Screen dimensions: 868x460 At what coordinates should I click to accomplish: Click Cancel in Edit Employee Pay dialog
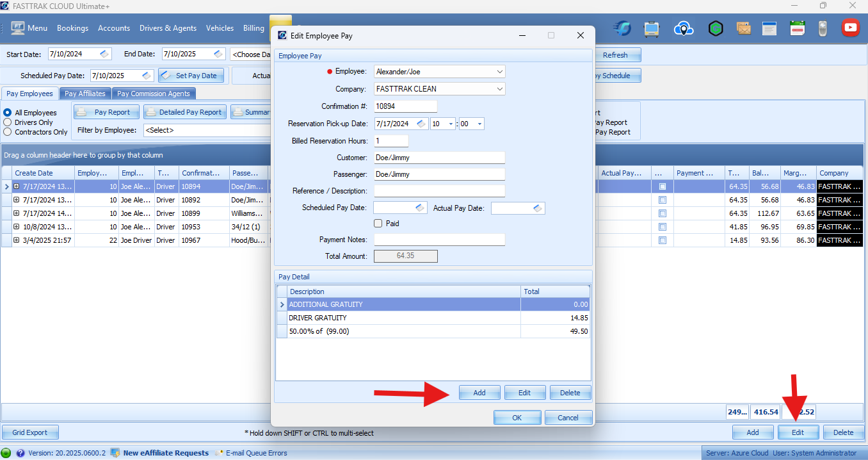click(568, 418)
